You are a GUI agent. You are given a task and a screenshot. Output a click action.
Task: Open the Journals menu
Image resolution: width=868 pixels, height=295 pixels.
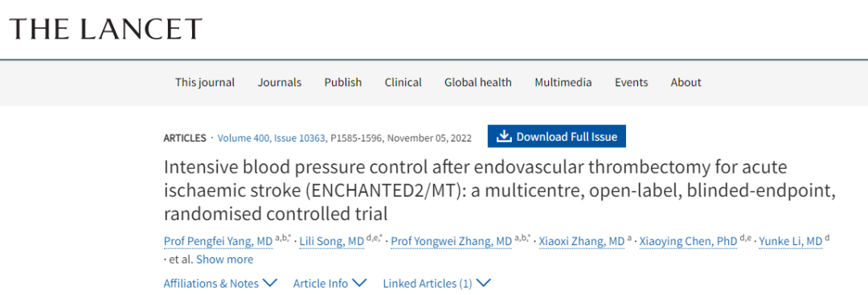(x=280, y=83)
